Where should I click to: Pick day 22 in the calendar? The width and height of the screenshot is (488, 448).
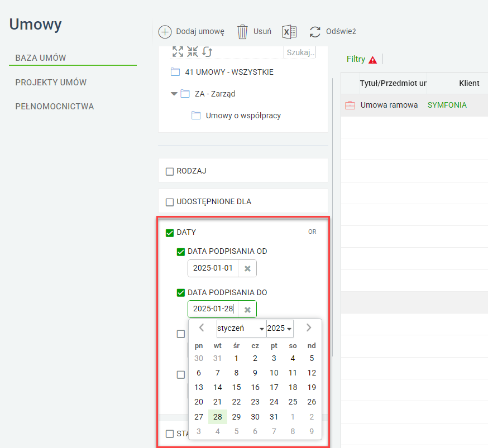pos(236,402)
